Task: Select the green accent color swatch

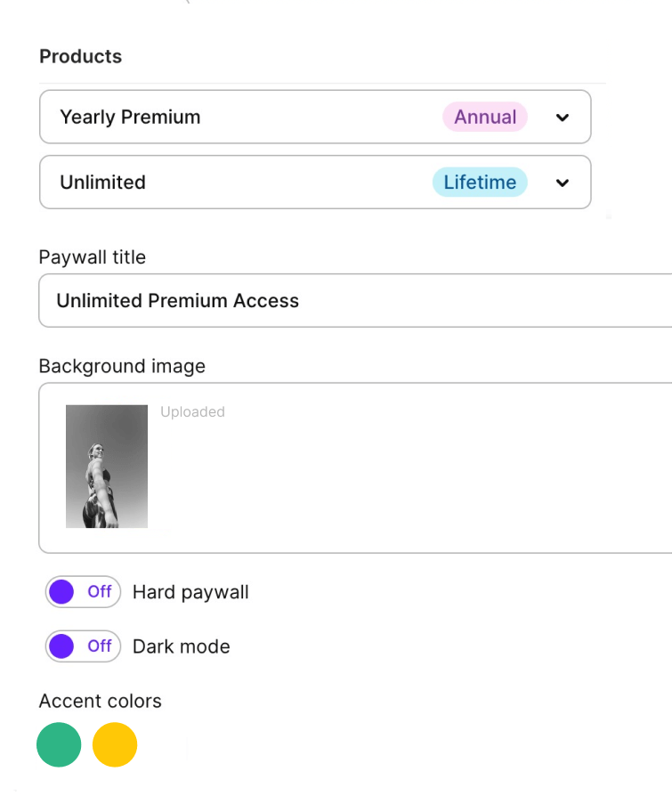Action: [59, 744]
